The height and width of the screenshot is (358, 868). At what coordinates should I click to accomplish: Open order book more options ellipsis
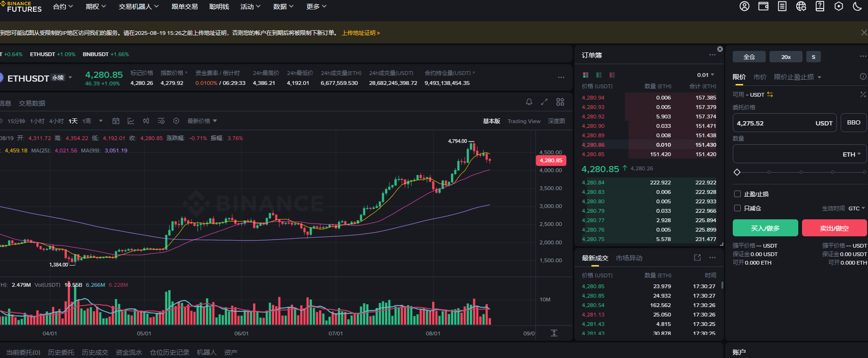712,55
